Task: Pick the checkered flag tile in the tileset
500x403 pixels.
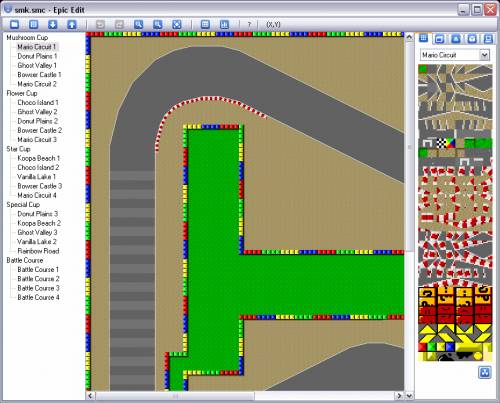Action: click(441, 143)
